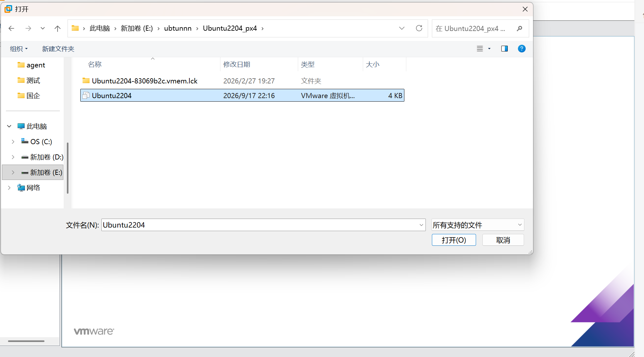Select the Ubuntu2204 VMware file

[x=242, y=96]
